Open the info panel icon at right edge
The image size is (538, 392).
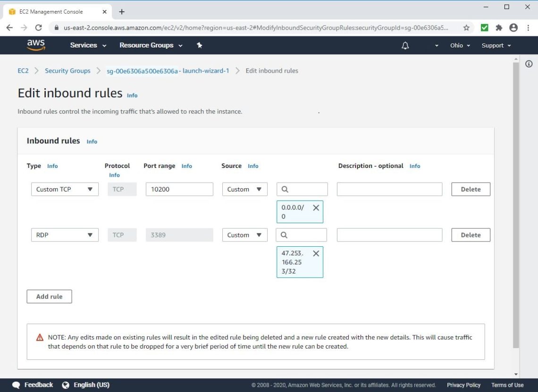[x=529, y=64]
